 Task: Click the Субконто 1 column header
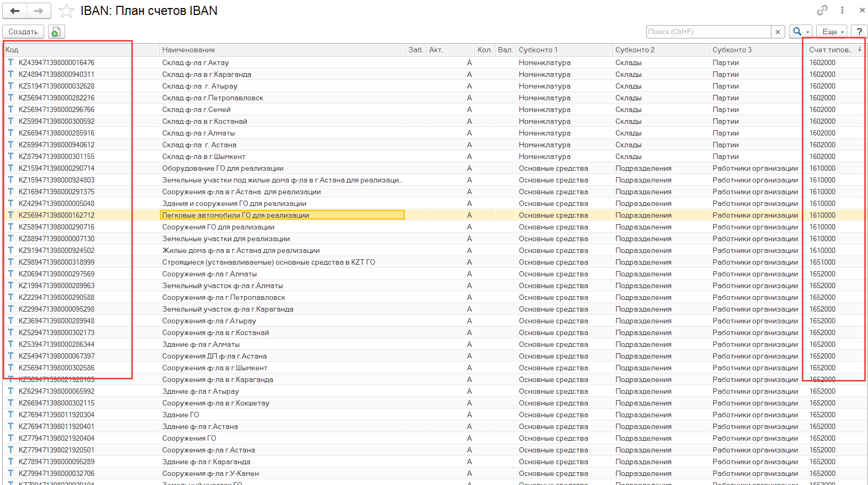tap(538, 50)
